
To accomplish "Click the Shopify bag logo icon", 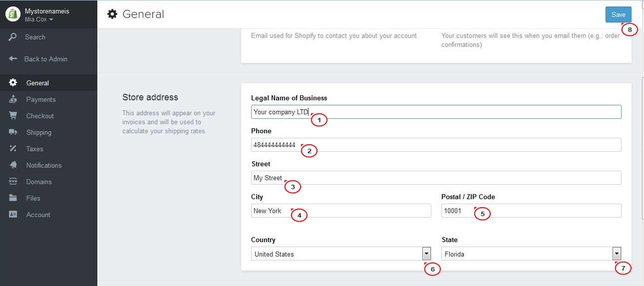I will tap(13, 14).
